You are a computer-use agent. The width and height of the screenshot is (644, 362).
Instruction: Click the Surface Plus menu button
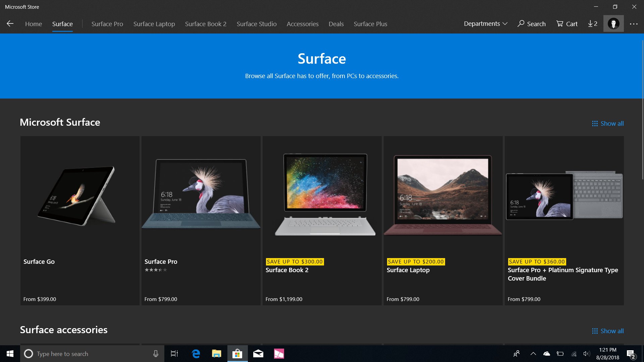370,24
